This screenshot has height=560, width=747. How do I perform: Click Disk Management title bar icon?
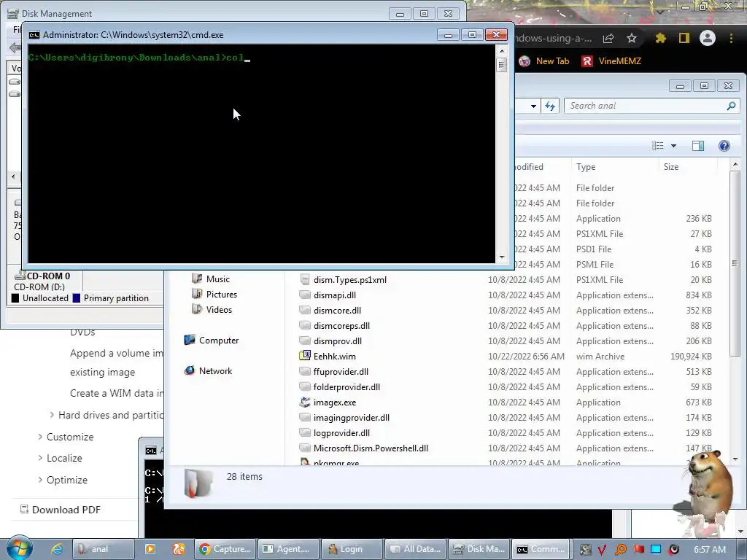(13, 14)
